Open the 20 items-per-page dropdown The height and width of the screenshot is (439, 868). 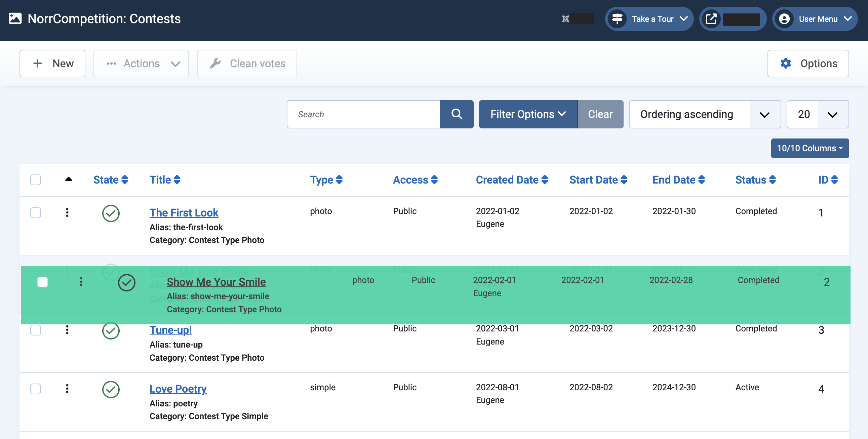click(817, 114)
